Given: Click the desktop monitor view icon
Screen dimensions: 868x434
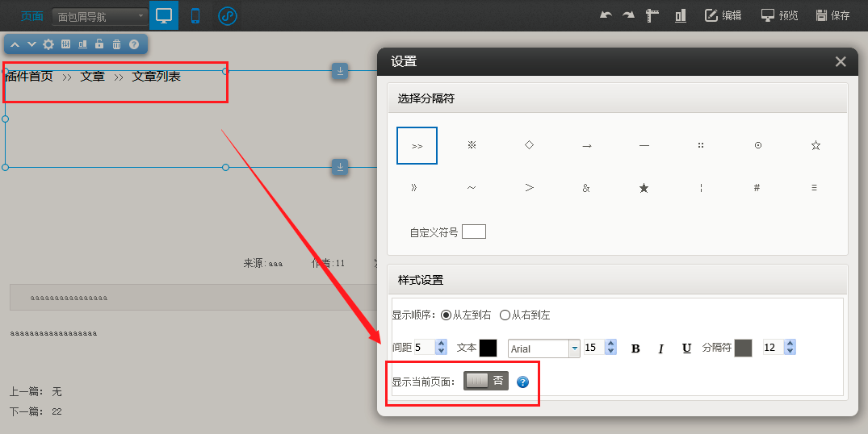Looking at the screenshot, I should tap(164, 15).
